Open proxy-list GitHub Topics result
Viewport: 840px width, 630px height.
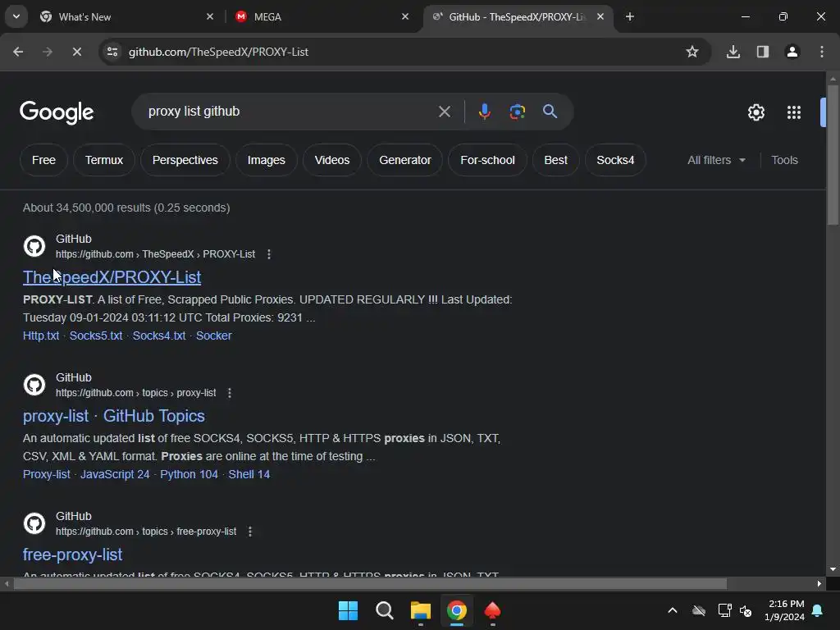[113, 416]
